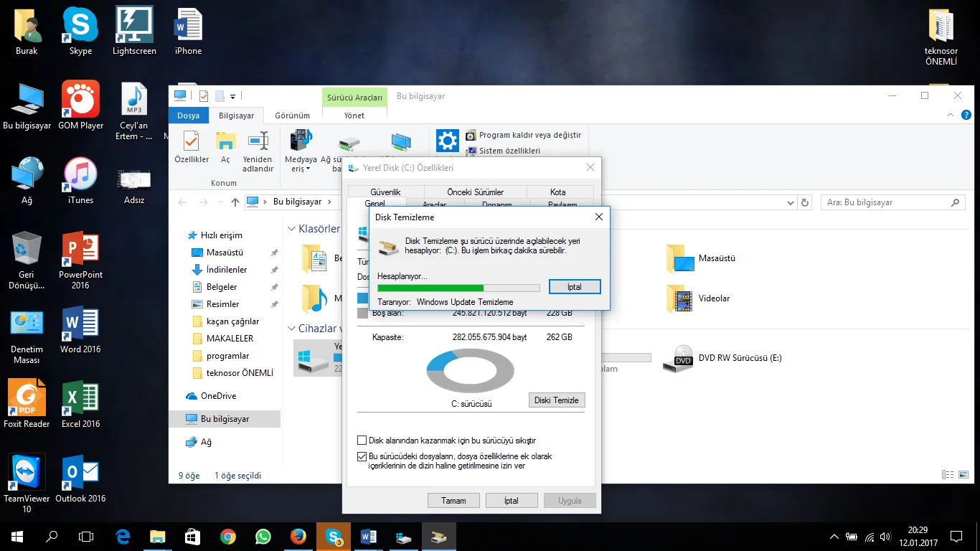Viewport: 980px width, 551px height.
Task: Open Medyaya eriş dropdown in ribbon
Action: click(301, 152)
